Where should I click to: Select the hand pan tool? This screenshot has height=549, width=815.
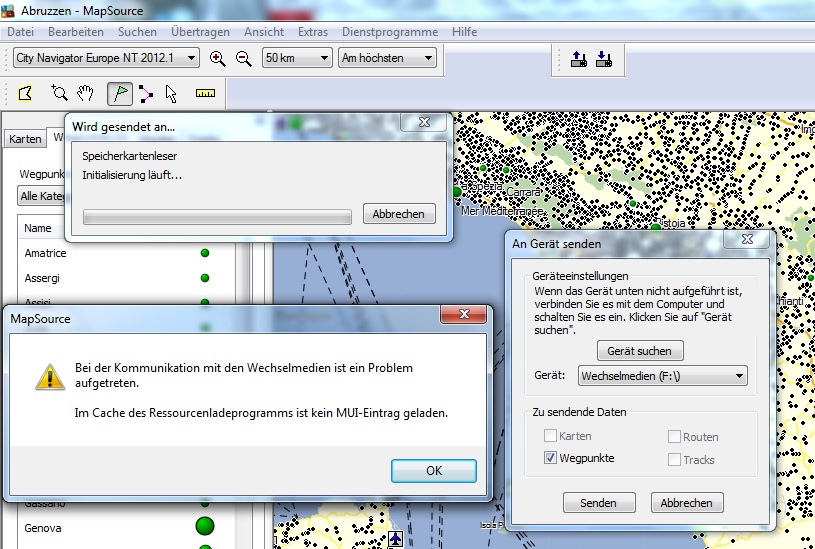(x=85, y=94)
